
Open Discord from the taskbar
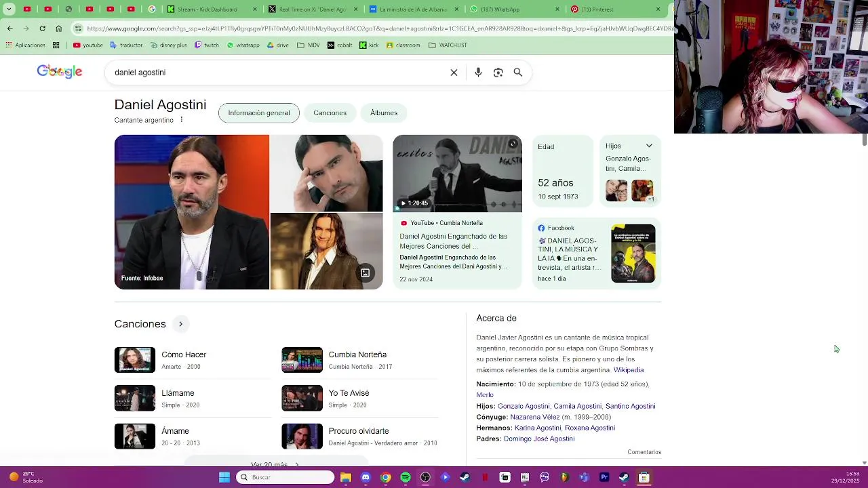[x=366, y=477]
